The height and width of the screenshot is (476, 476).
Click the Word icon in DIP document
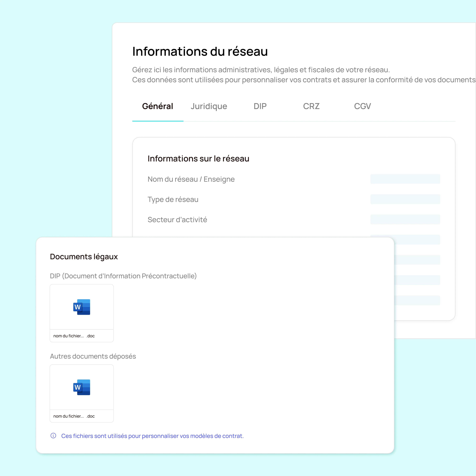[x=82, y=307]
